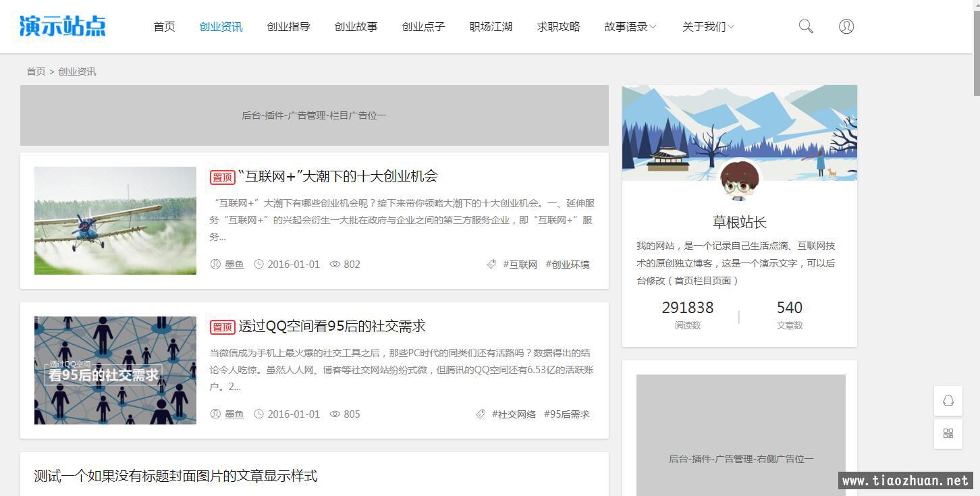Open the search magnifier icon
The width and height of the screenshot is (980, 496).
pos(805,26)
